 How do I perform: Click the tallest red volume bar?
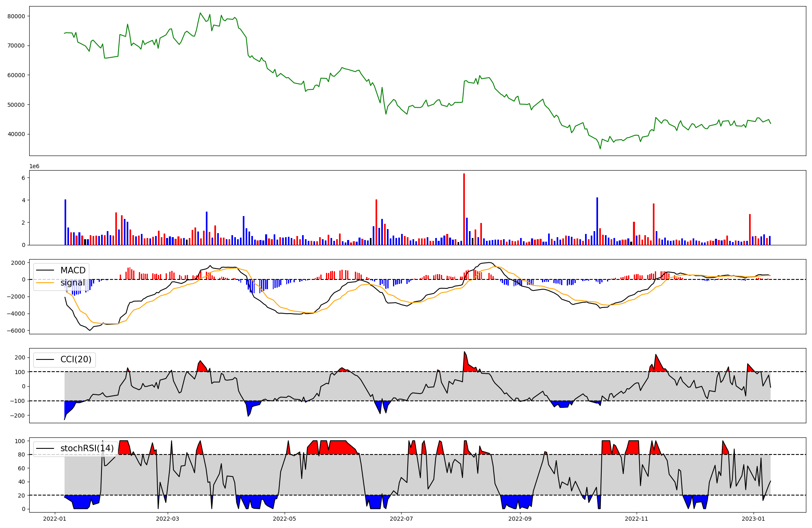(464, 209)
